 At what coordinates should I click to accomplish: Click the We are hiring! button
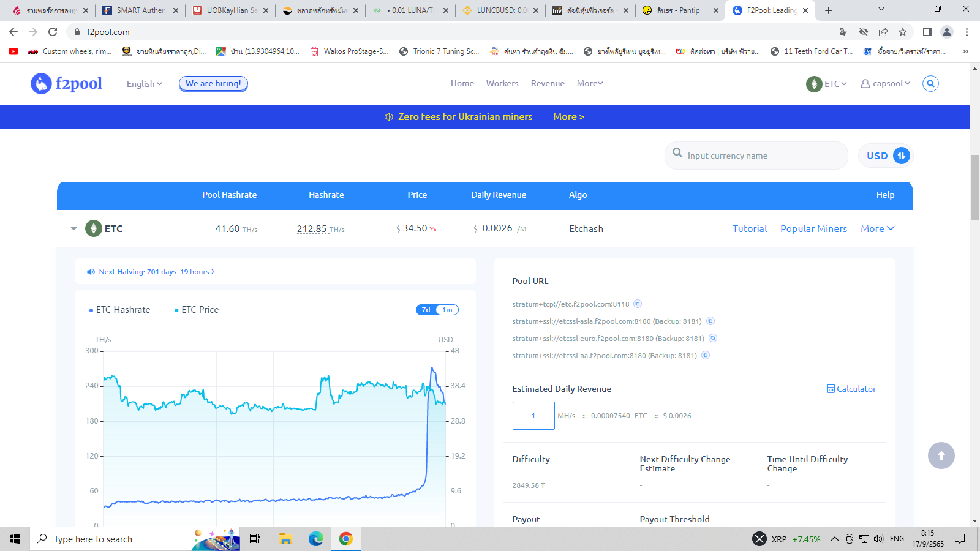click(213, 84)
